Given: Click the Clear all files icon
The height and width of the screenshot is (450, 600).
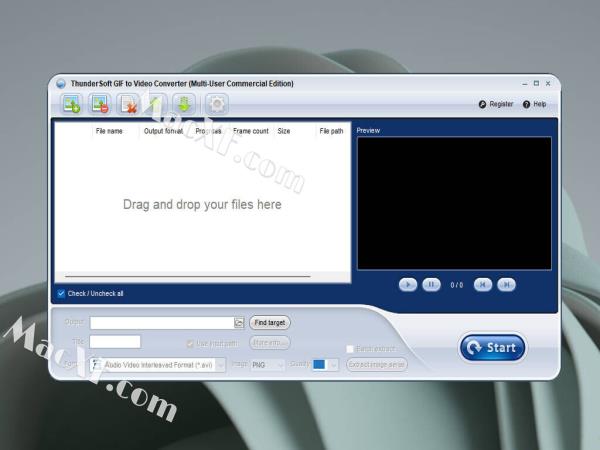Looking at the screenshot, I should tap(128, 103).
